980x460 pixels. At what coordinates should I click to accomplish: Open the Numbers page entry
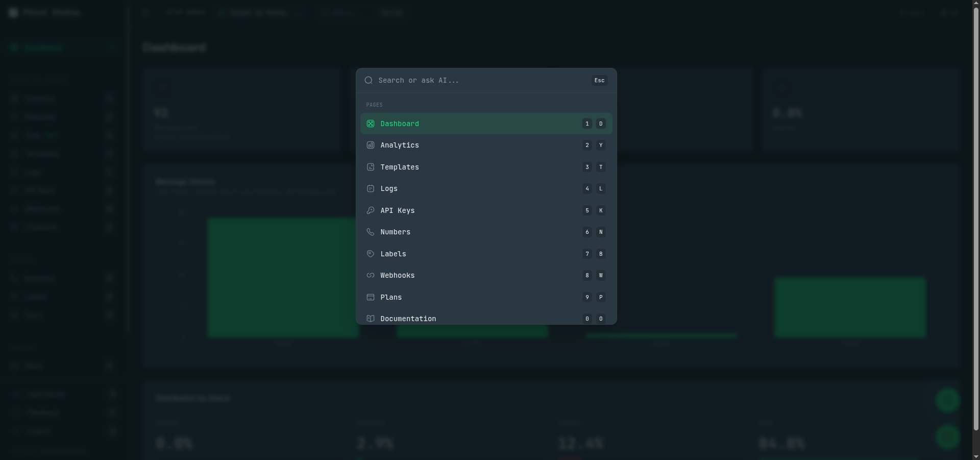(x=486, y=232)
